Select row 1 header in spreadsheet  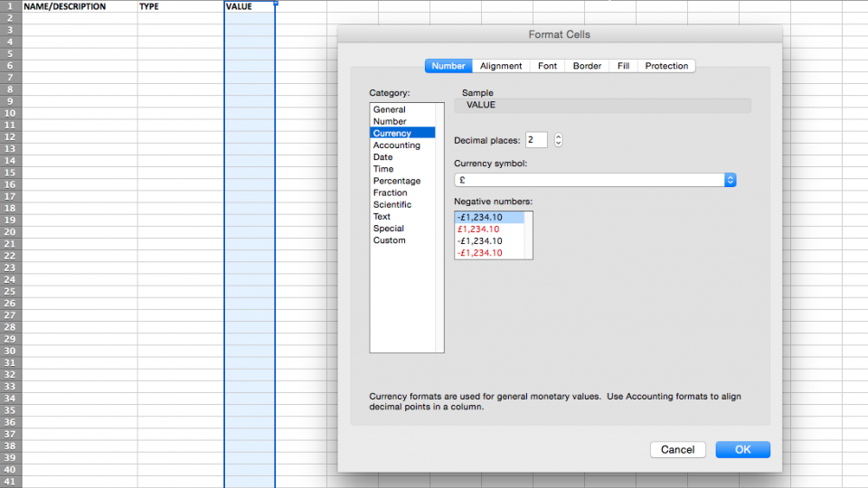click(x=11, y=6)
